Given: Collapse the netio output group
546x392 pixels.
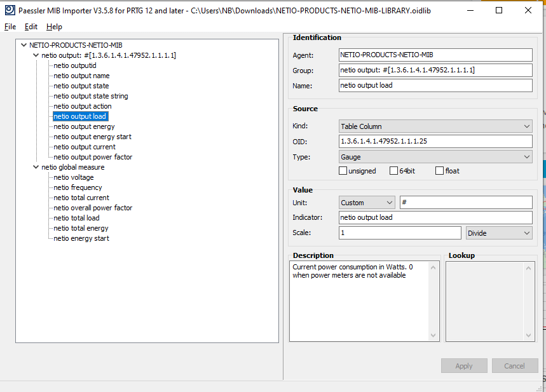Looking at the screenshot, I should tap(36, 55).
